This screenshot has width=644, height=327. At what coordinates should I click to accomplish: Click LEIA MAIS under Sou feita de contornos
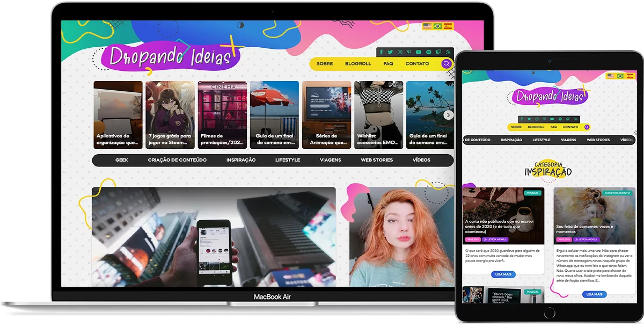coord(594,294)
